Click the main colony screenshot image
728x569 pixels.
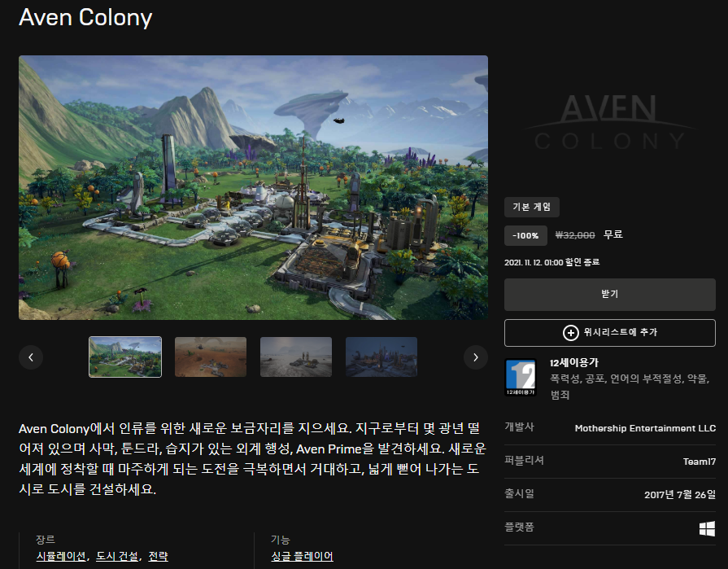pos(253,188)
